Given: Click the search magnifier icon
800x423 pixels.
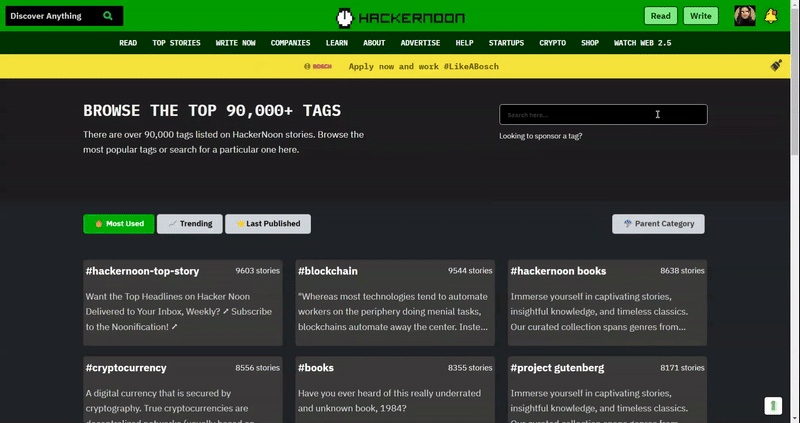Looking at the screenshot, I should (108, 16).
